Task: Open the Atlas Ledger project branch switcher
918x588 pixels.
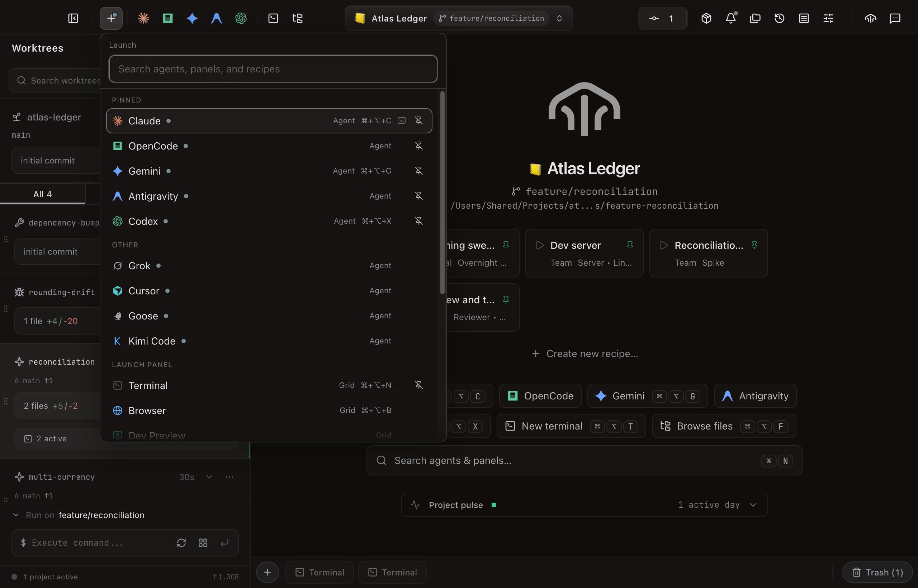Action: tap(459, 18)
